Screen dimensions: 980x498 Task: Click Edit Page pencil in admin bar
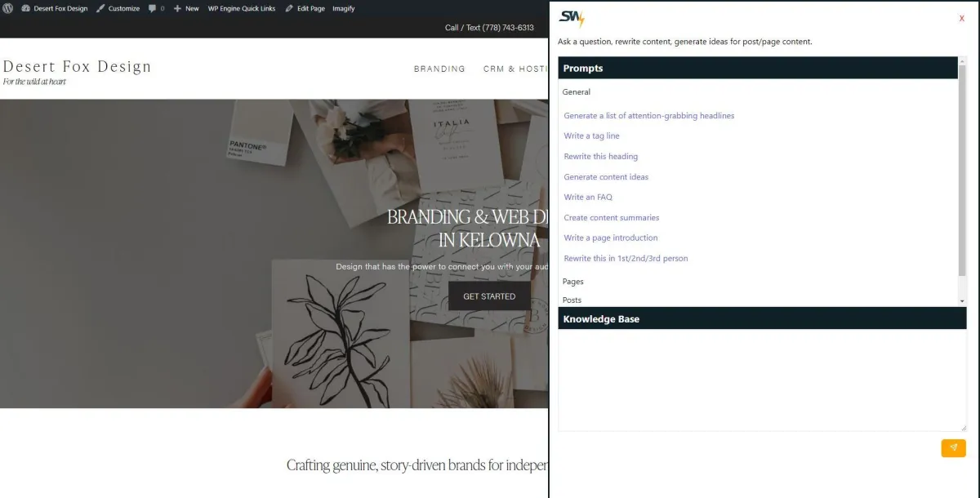[305, 8]
